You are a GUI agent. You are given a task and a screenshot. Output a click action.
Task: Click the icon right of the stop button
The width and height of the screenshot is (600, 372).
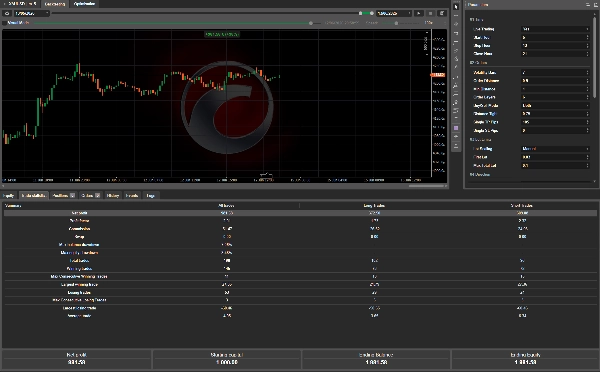pos(442,13)
